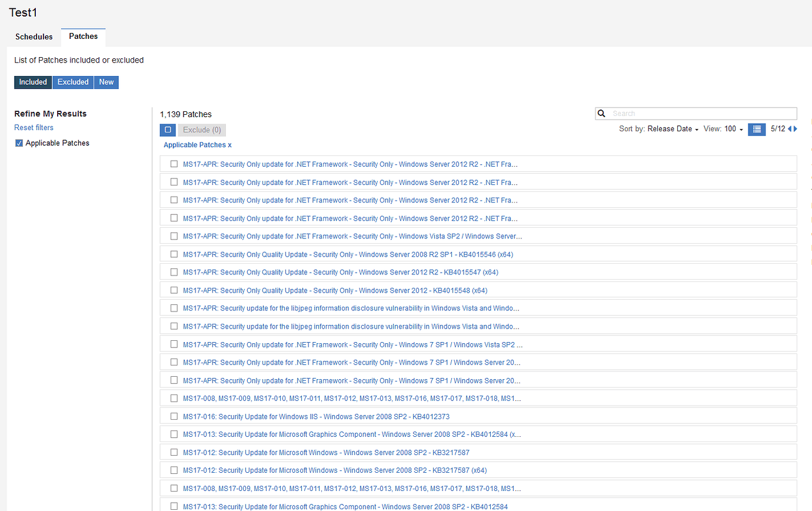Click the list view icon near pagination
This screenshot has width=812, height=511.
(756, 129)
